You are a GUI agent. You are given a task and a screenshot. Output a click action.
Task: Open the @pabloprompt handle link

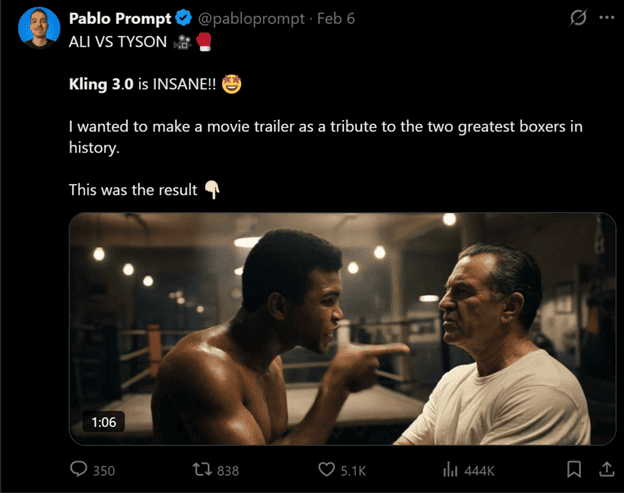[x=248, y=19]
